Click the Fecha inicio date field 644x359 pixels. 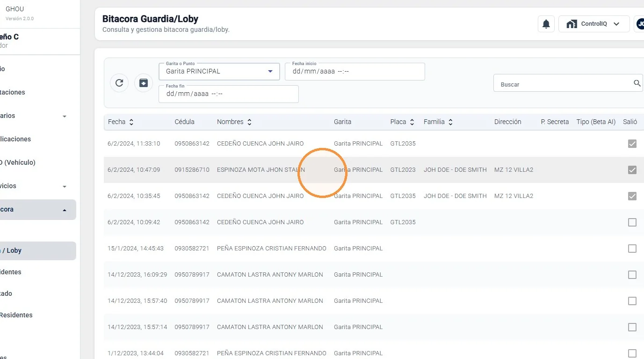coord(355,72)
